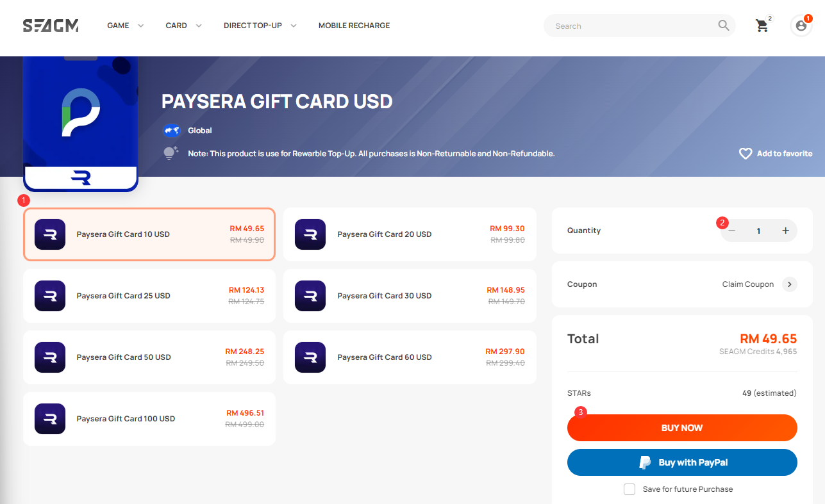Click the BUY NOW button

(682, 428)
